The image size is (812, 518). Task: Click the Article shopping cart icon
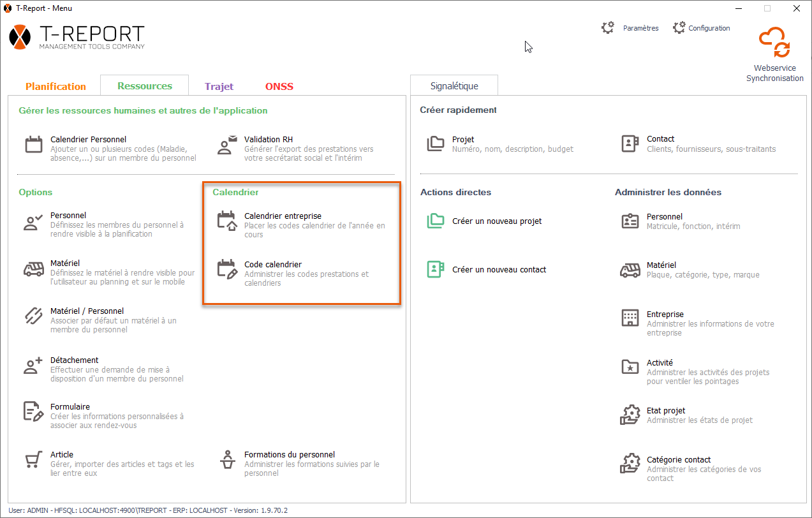34,459
